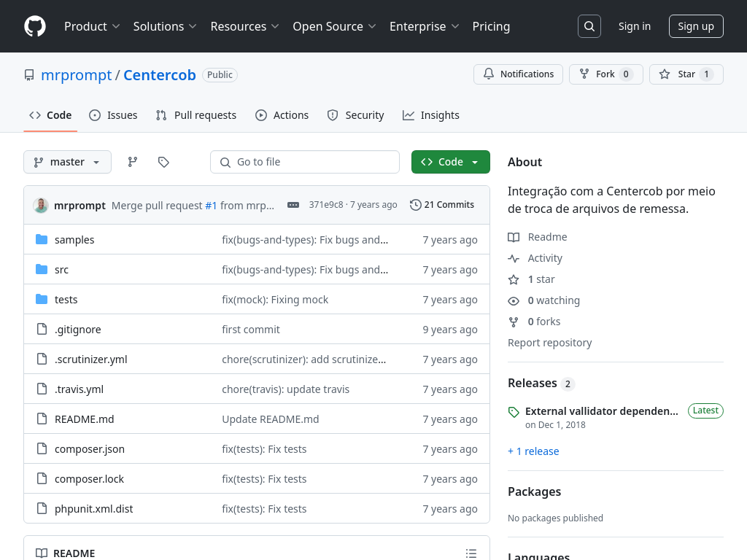Click Sign in
Screen dimensions: 747x560
[635, 26]
